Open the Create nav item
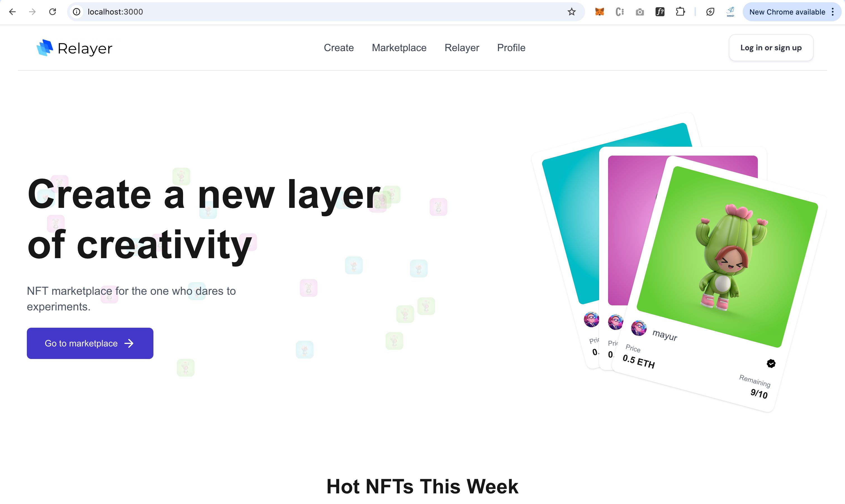The height and width of the screenshot is (504, 845). coord(339,48)
